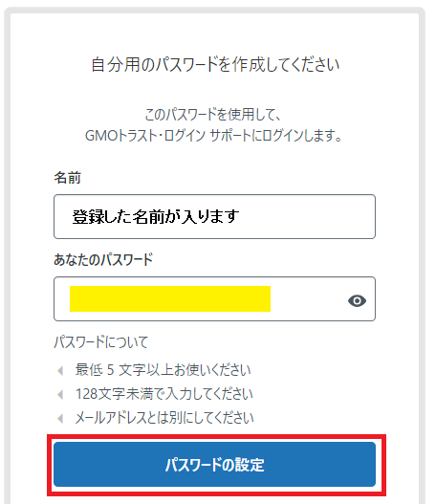Image resolution: width=436 pixels, height=504 pixels.
Task: Click the 最低 5 文字以上お使いください rule text
Action: tap(163, 370)
